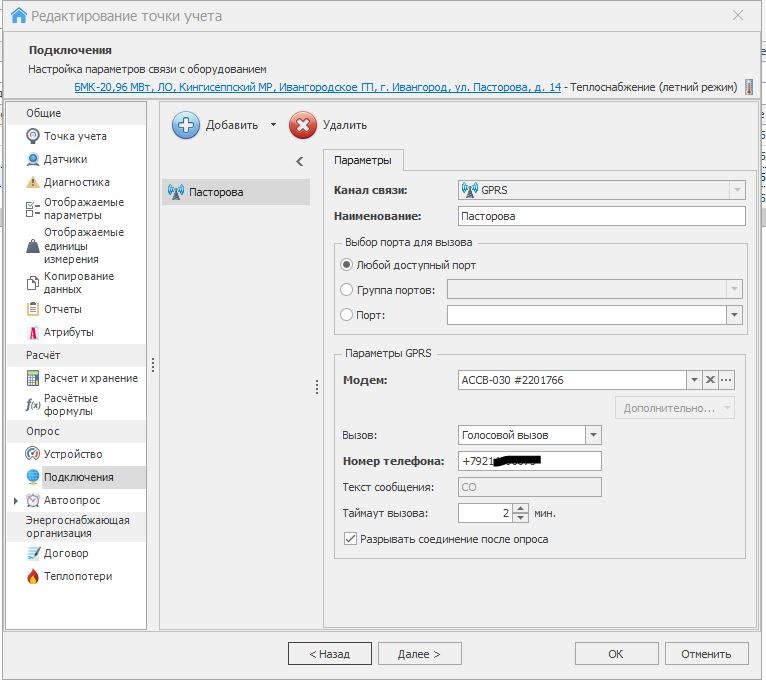Click the green plus Add icon
Viewport: 766px width, 681px height.
186,125
